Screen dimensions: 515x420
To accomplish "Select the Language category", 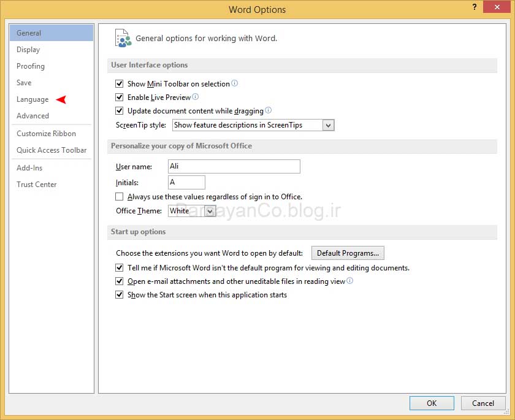I will (32, 99).
